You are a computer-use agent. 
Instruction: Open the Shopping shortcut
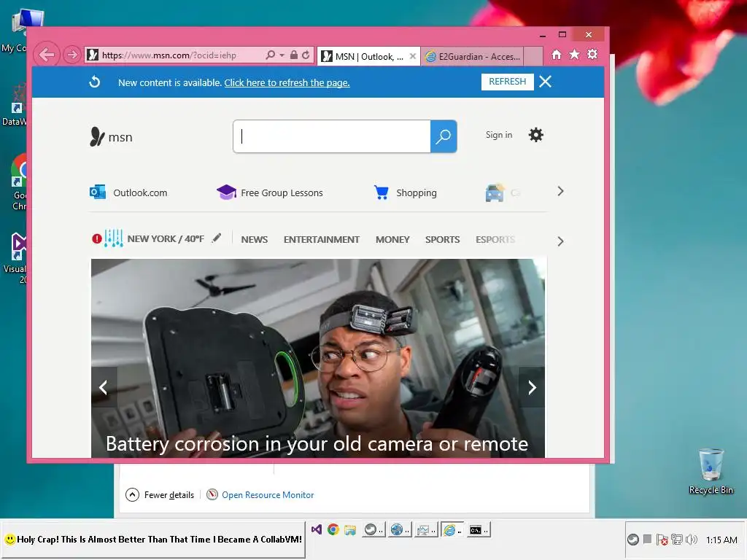pyautogui.click(x=406, y=192)
